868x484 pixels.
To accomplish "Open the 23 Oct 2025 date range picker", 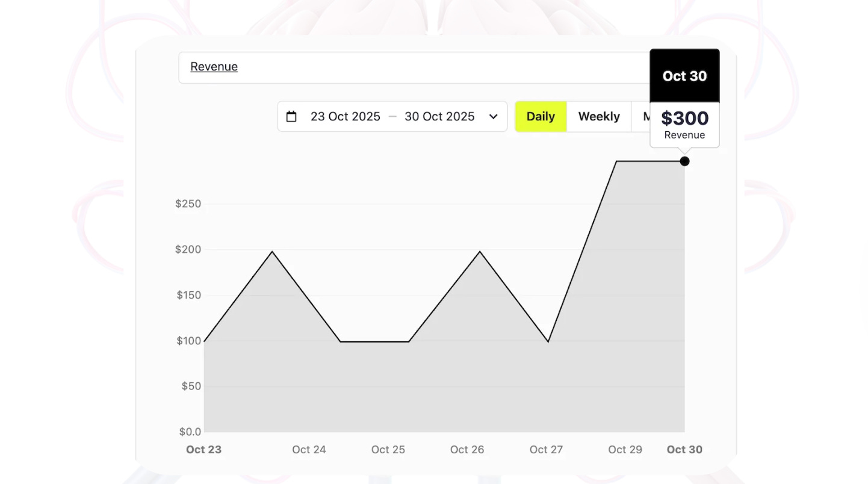I will [x=345, y=116].
